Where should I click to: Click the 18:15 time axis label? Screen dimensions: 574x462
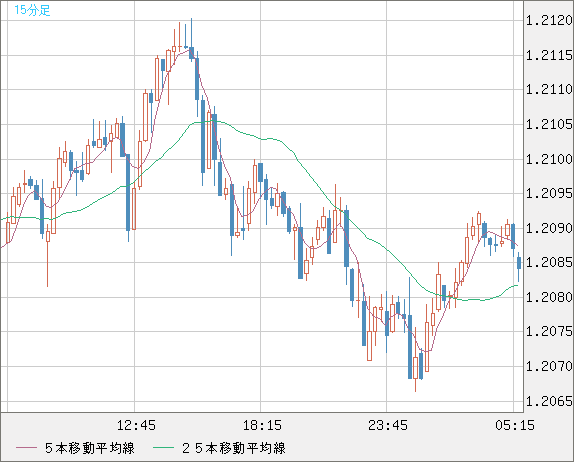(262, 425)
